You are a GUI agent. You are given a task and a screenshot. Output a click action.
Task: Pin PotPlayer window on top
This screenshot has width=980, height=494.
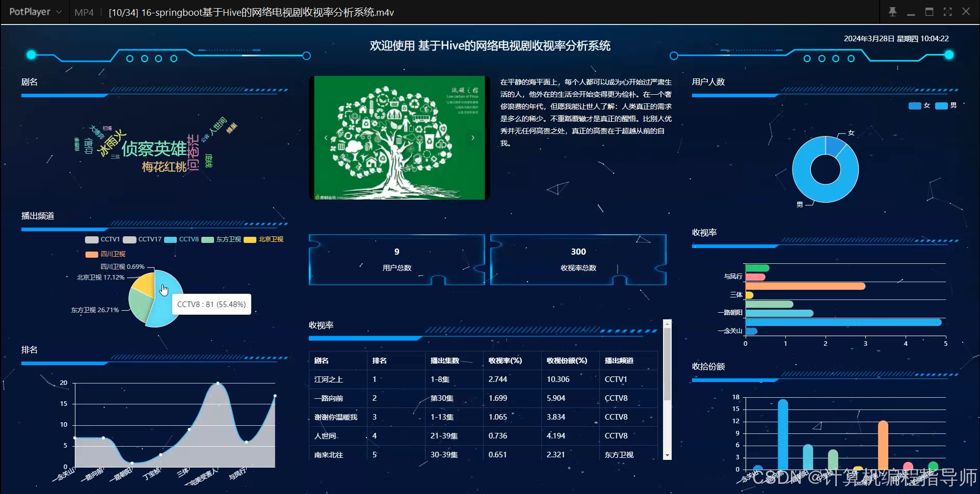click(892, 12)
